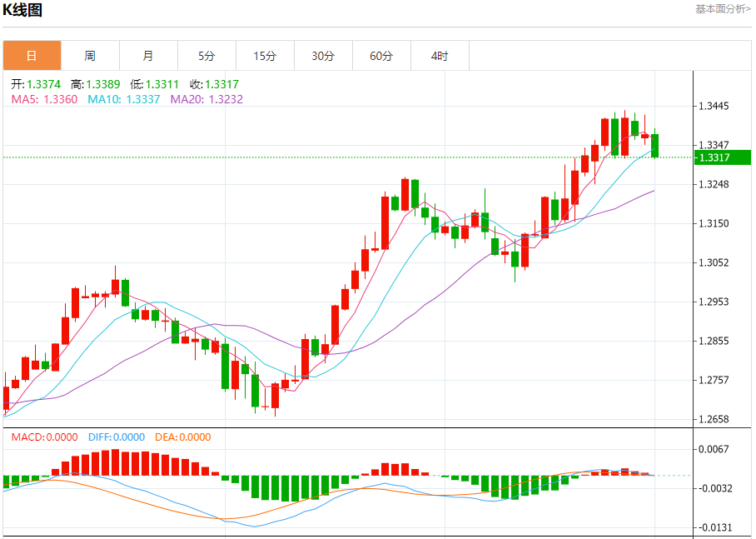
Task: Click the DIFF: 0.0000 label
Action: 117,437
